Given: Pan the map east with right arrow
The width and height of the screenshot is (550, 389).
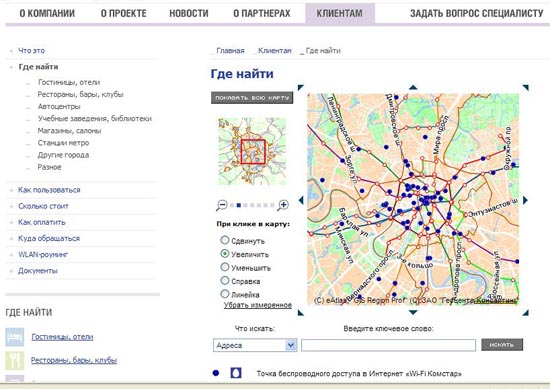Looking at the screenshot, I should click(525, 200).
